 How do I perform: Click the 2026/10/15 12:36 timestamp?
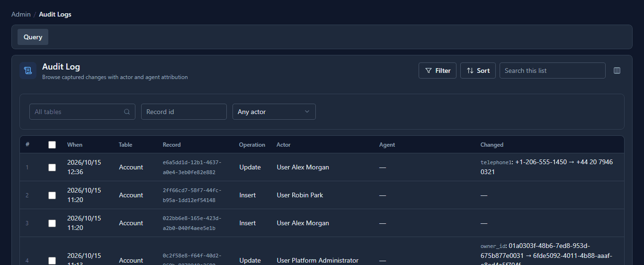coord(84,167)
